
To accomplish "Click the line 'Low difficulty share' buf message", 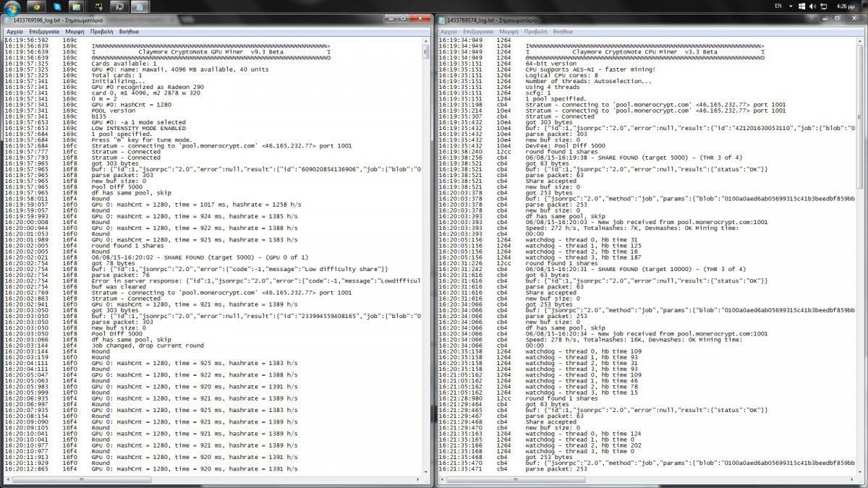I will coord(239,269).
